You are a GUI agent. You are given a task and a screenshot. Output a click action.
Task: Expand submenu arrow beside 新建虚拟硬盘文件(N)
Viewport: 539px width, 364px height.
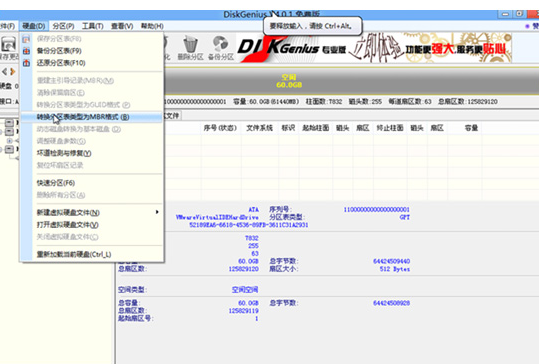tap(157, 212)
